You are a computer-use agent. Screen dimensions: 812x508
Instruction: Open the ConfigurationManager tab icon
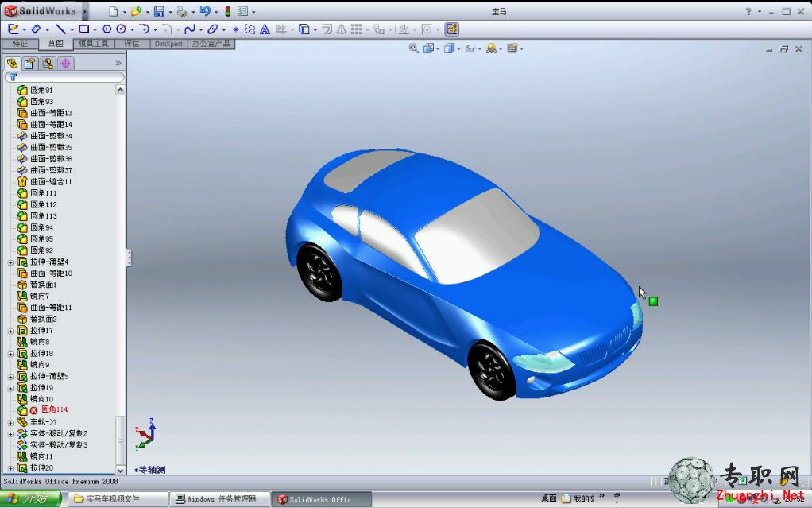48,64
